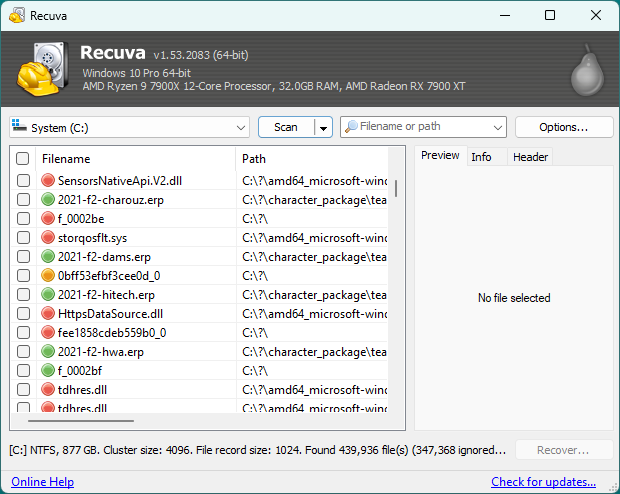Select checkbox next to storqosflt.sys
The width and height of the screenshot is (620, 494).
(x=23, y=237)
